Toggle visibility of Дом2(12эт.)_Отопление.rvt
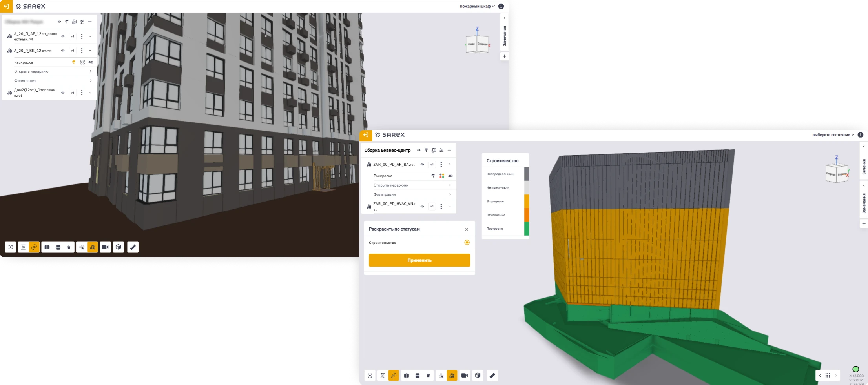Screen dimensions: 868x385 63,93
